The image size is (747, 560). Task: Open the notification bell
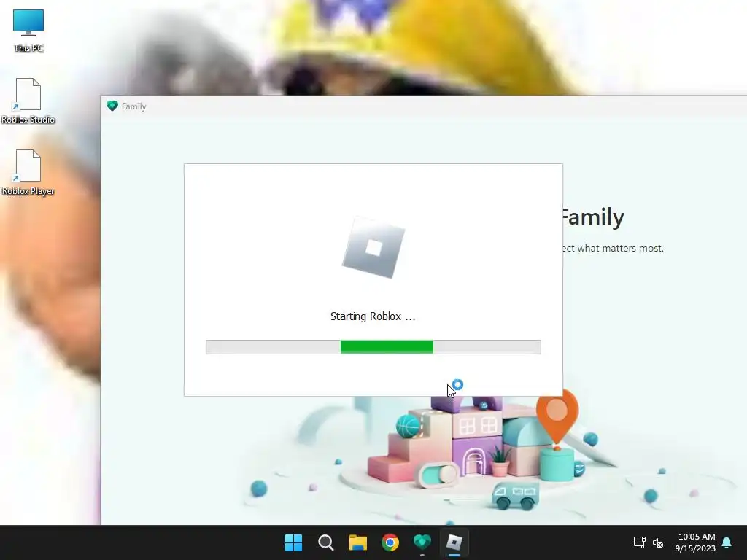(727, 542)
